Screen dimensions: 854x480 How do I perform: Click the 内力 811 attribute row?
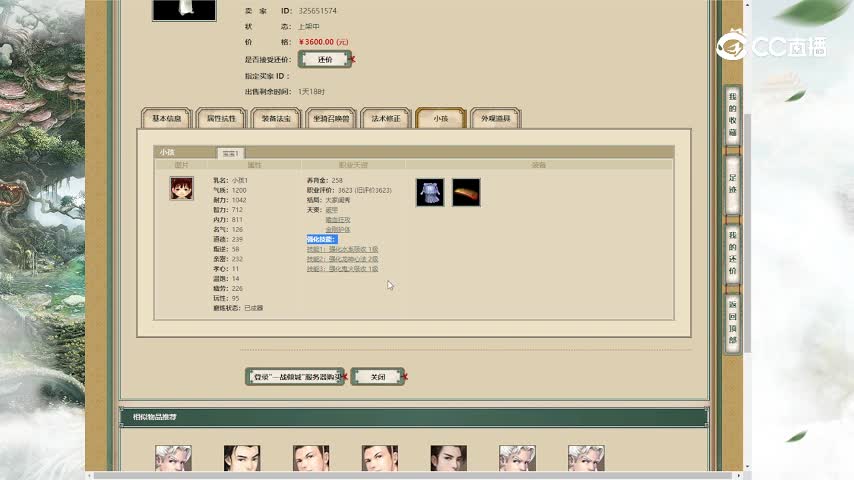pyautogui.click(x=228, y=220)
